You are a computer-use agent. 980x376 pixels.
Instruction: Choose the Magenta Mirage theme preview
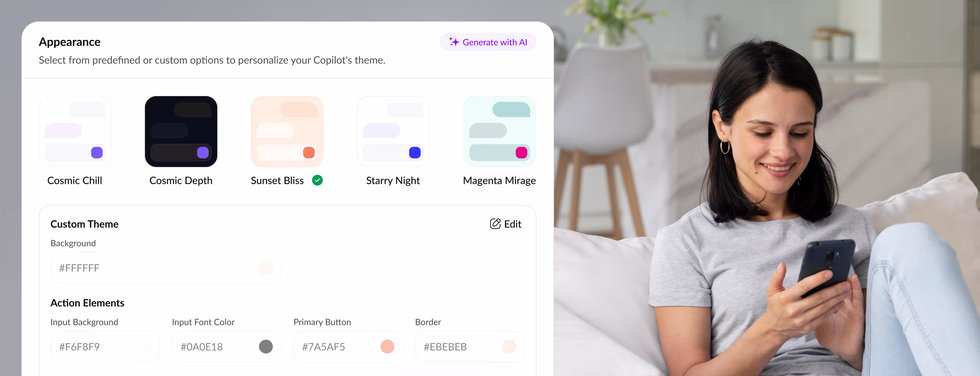click(499, 131)
